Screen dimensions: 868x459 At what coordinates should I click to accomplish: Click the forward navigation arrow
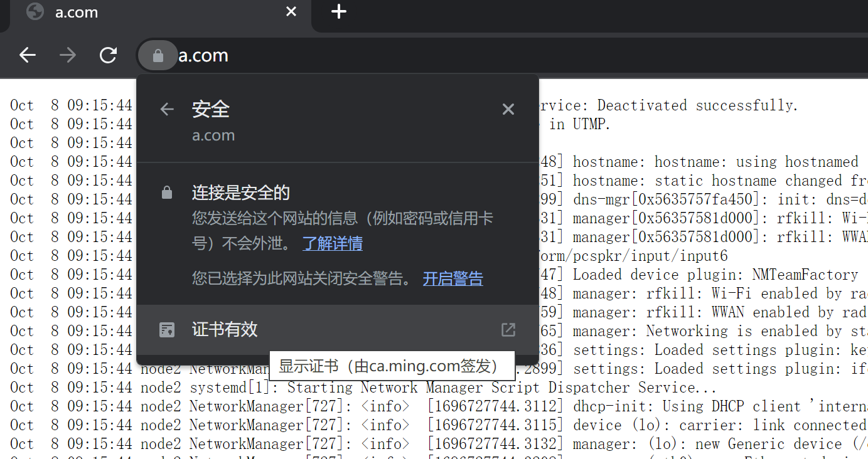[67, 55]
